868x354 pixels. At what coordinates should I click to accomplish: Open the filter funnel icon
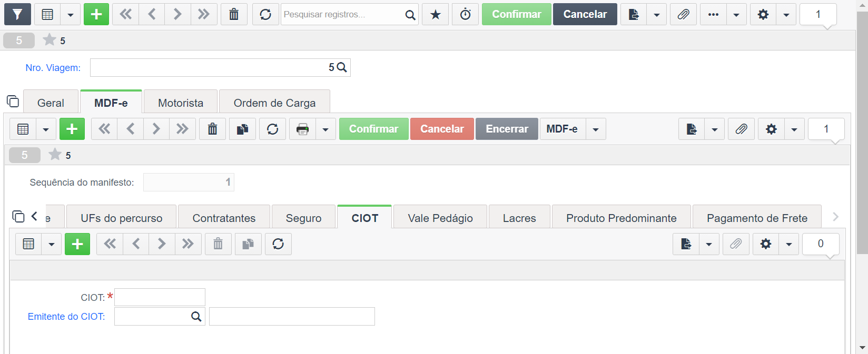point(17,14)
